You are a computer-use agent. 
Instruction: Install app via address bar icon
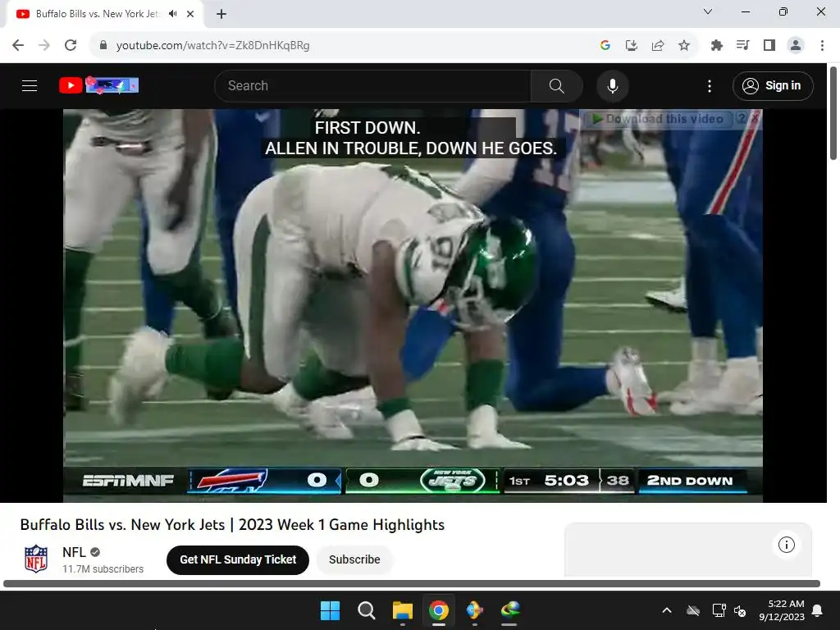(632, 46)
